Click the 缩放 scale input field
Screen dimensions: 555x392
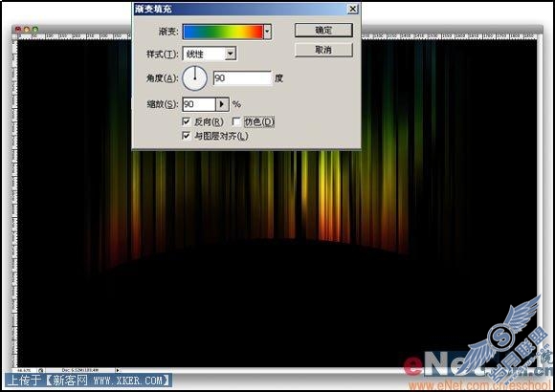click(x=199, y=104)
